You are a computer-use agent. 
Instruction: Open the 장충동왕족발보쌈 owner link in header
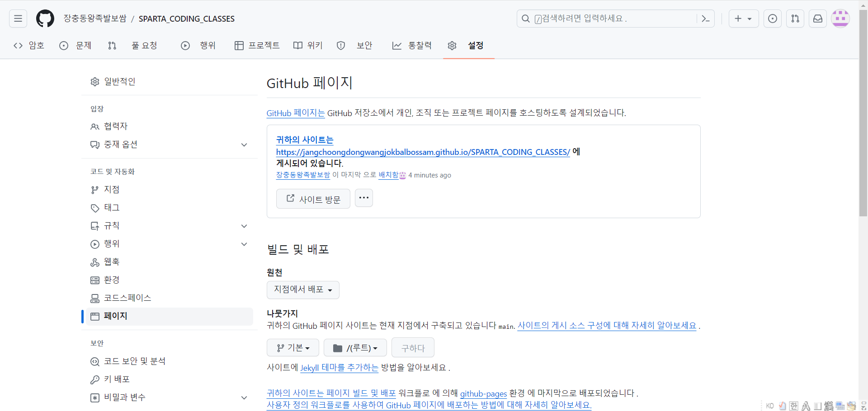click(95, 19)
